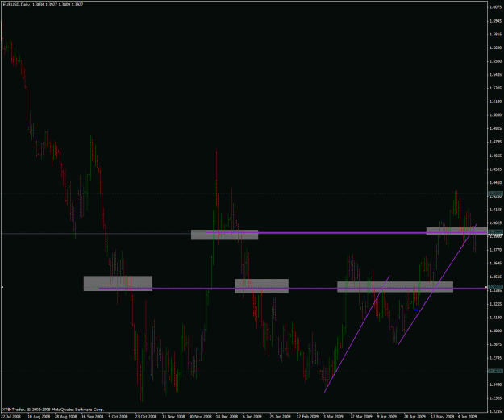This screenshot has width=504, height=420.
Task: Click the 1.3515 price level
Action: click(495, 277)
